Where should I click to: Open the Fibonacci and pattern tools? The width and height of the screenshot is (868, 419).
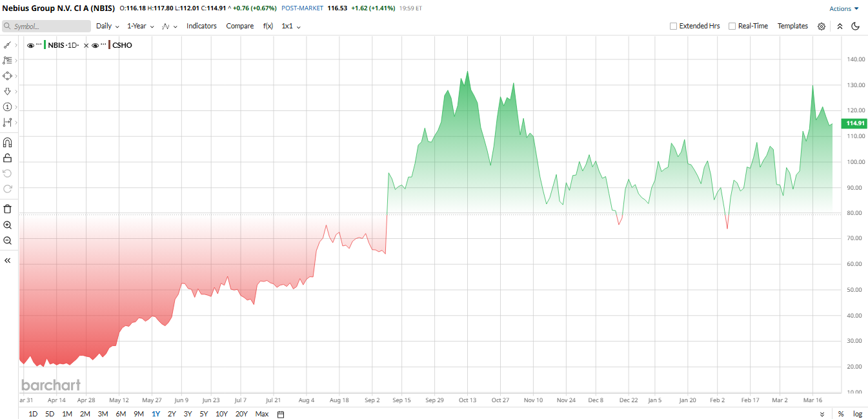(x=7, y=60)
